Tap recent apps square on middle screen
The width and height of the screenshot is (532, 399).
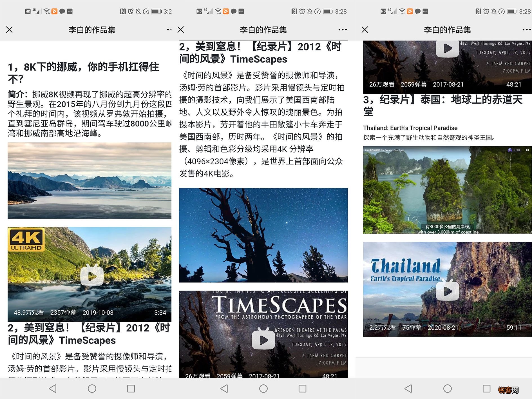coord(302,389)
